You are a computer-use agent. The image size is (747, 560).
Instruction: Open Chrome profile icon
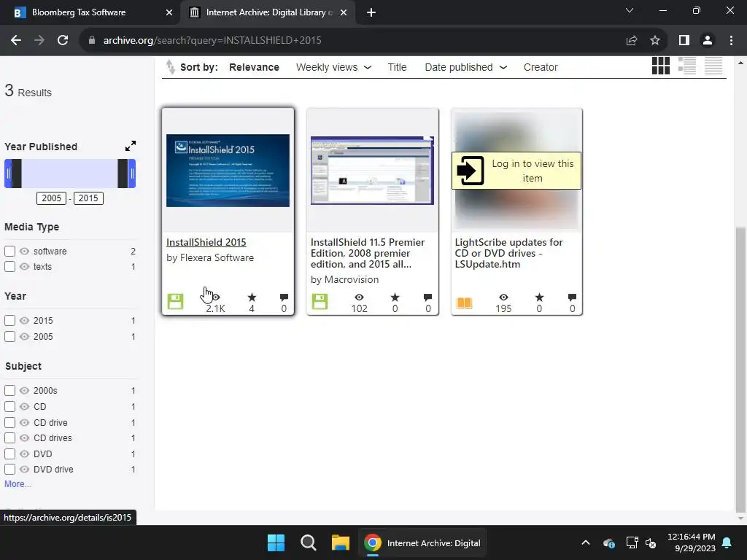[x=708, y=41]
